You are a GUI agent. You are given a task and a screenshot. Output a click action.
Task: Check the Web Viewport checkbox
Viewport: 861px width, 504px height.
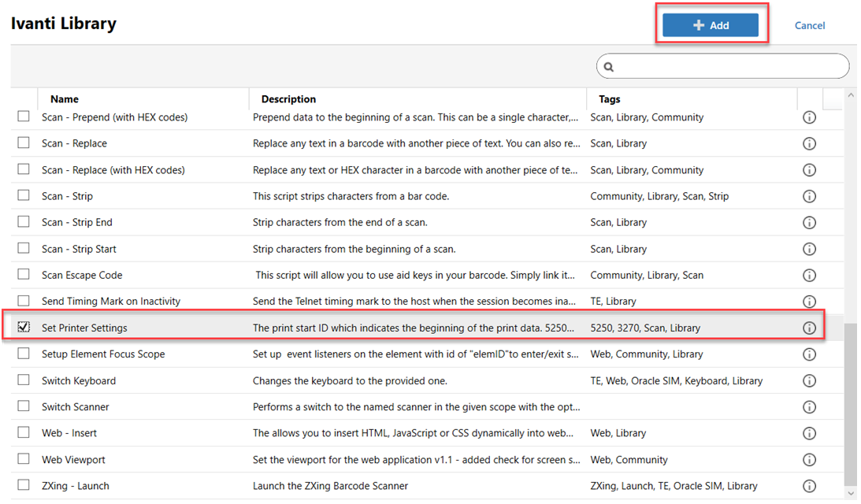click(x=24, y=458)
